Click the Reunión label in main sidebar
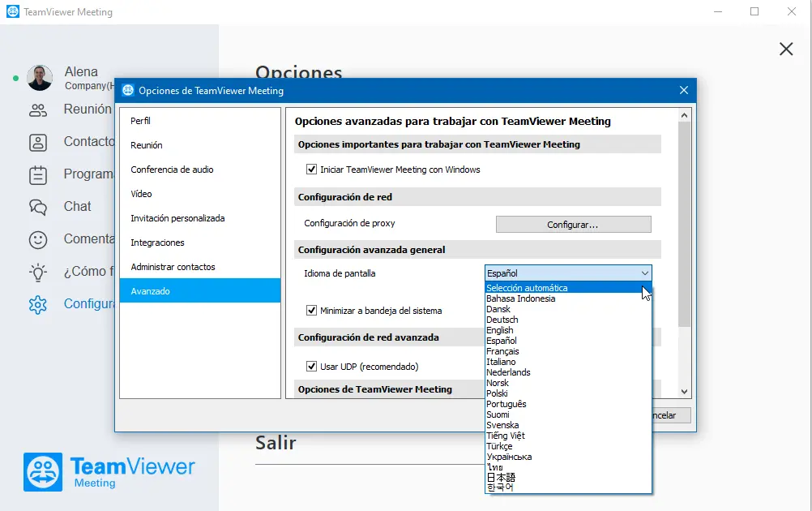 [88, 109]
